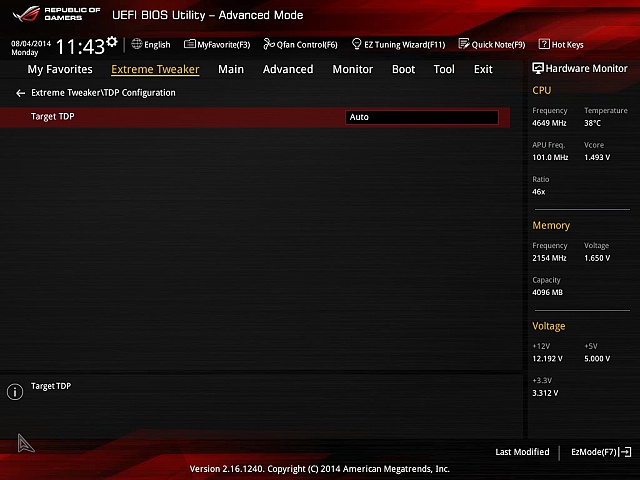Screen dimensions: 640x480
Task: Click the Vcore 1.493 V reading
Action: click(x=597, y=157)
